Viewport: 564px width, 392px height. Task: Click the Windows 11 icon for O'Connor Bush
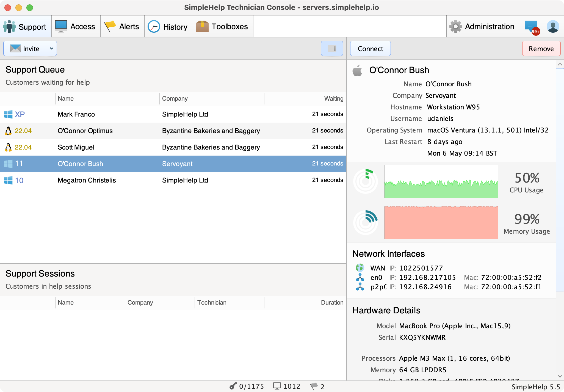pyautogui.click(x=8, y=164)
